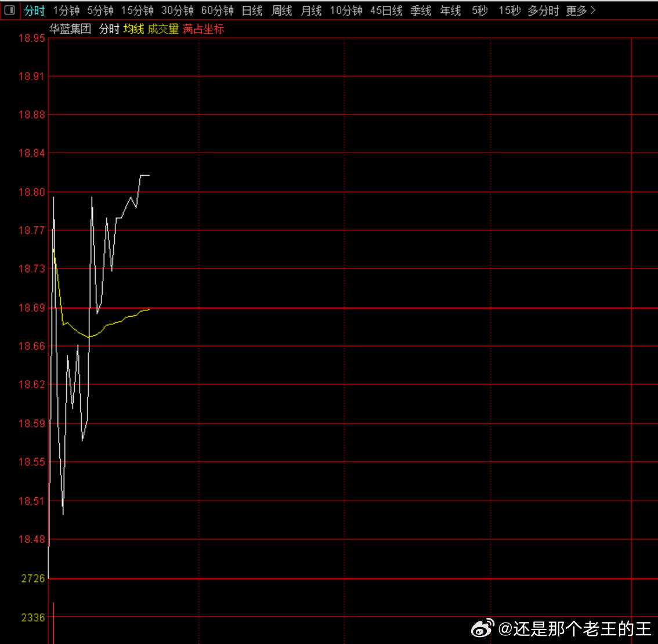The image size is (658, 644).
Task: Switch to 周线 weekly chart
Action: click(x=281, y=10)
